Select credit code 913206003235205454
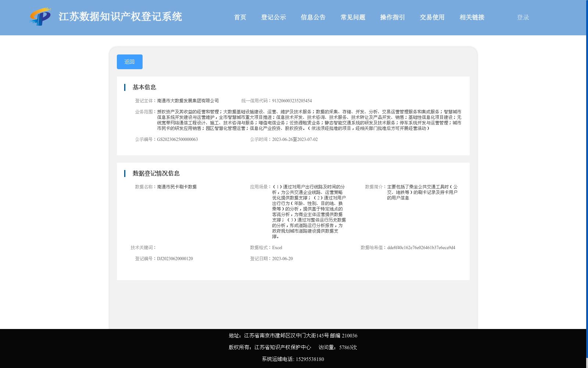The width and height of the screenshot is (588, 368). 292,101
